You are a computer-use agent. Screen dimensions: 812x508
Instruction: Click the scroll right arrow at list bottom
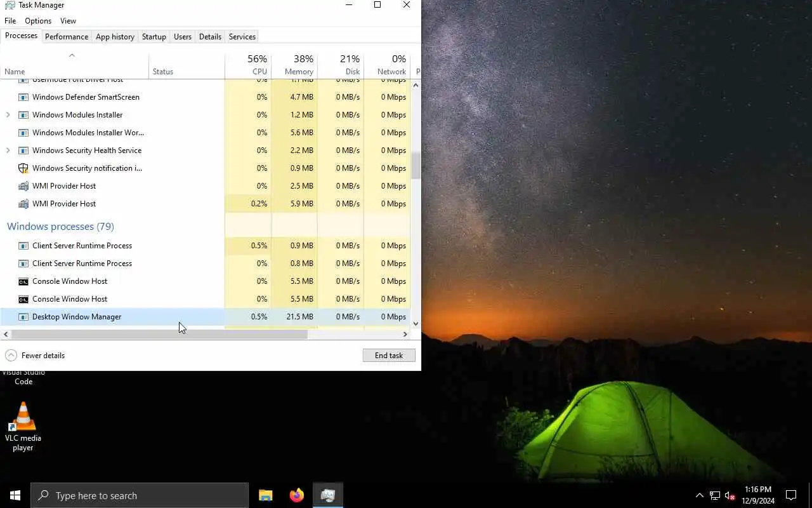coord(405,334)
